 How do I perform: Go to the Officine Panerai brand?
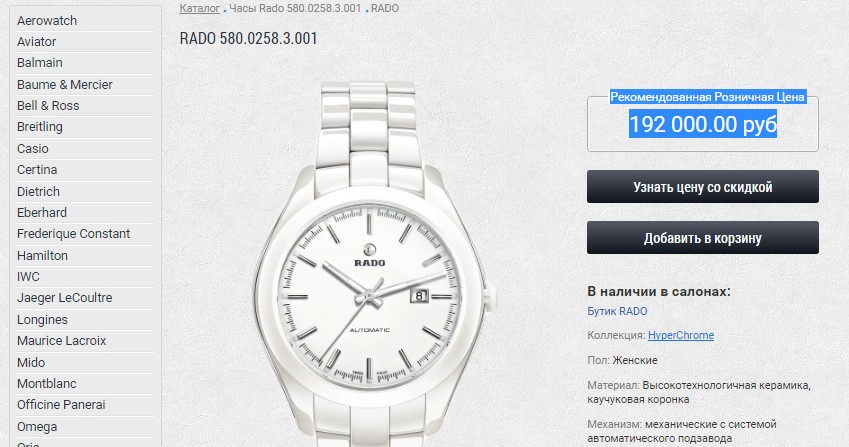pos(61,405)
